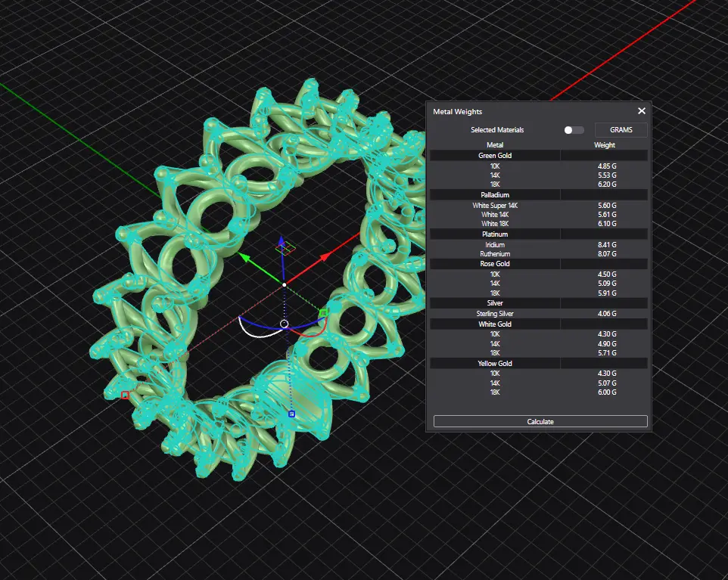Image resolution: width=728 pixels, height=580 pixels.
Task: Click the gumball origin point
Action: point(284,284)
